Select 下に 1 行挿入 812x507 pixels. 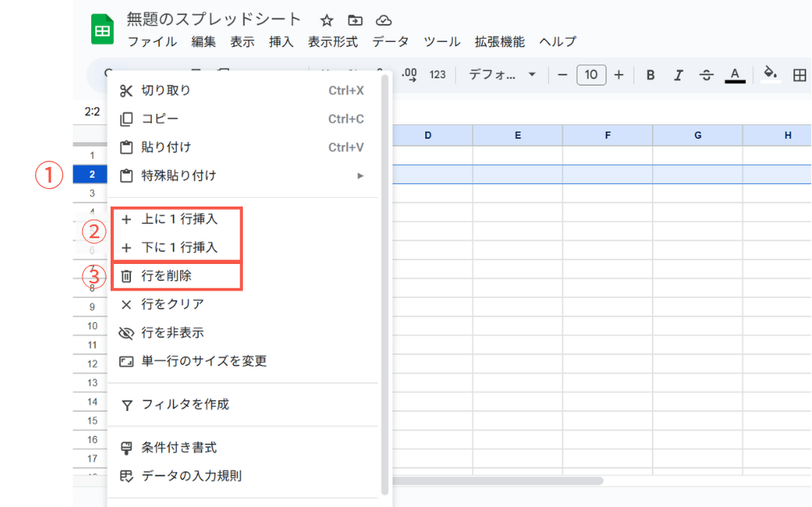[242, 248]
